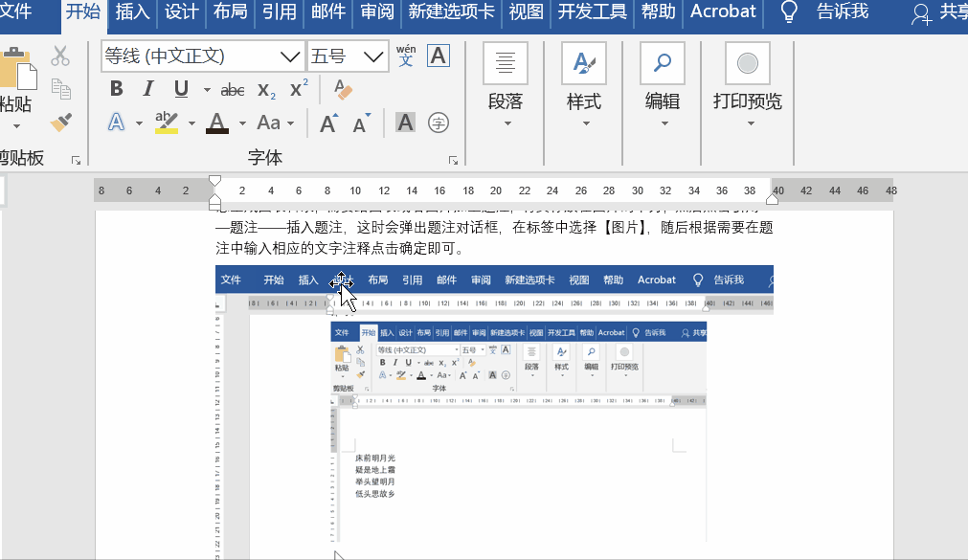The height and width of the screenshot is (560, 968).
Task: Open the font name combo box
Action: [x=202, y=56]
